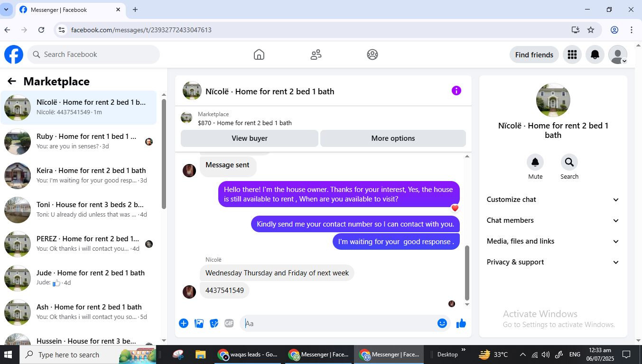Open more actions plus icon
The image size is (642, 364).
184,323
